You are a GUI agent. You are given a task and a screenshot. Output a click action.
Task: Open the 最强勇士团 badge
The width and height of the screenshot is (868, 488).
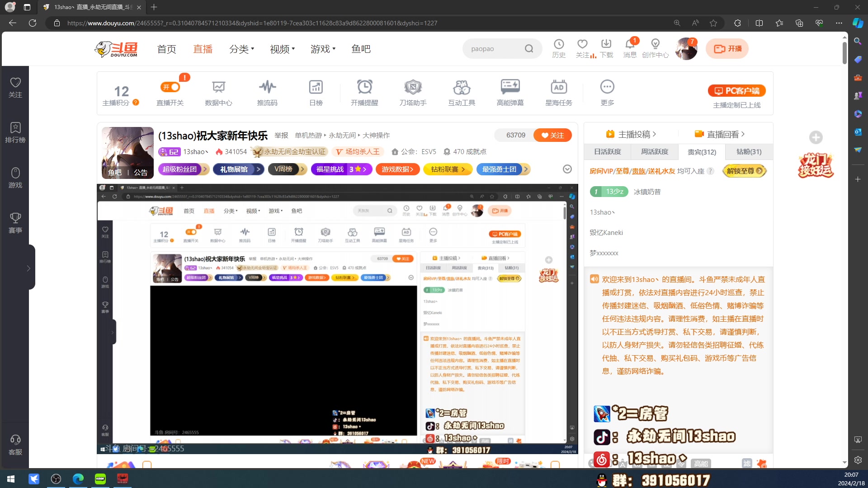click(x=503, y=169)
